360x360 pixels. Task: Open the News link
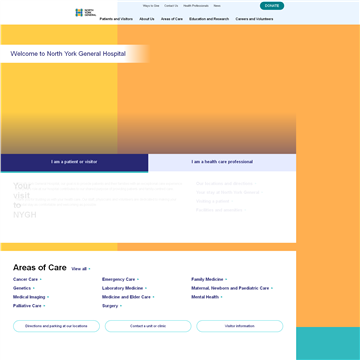(217, 6)
